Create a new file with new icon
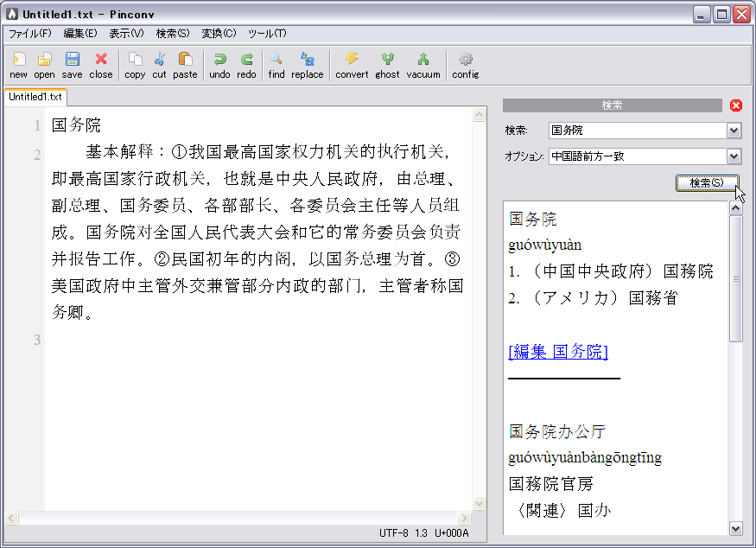The height and width of the screenshot is (548, 756). tap(18, 65)
